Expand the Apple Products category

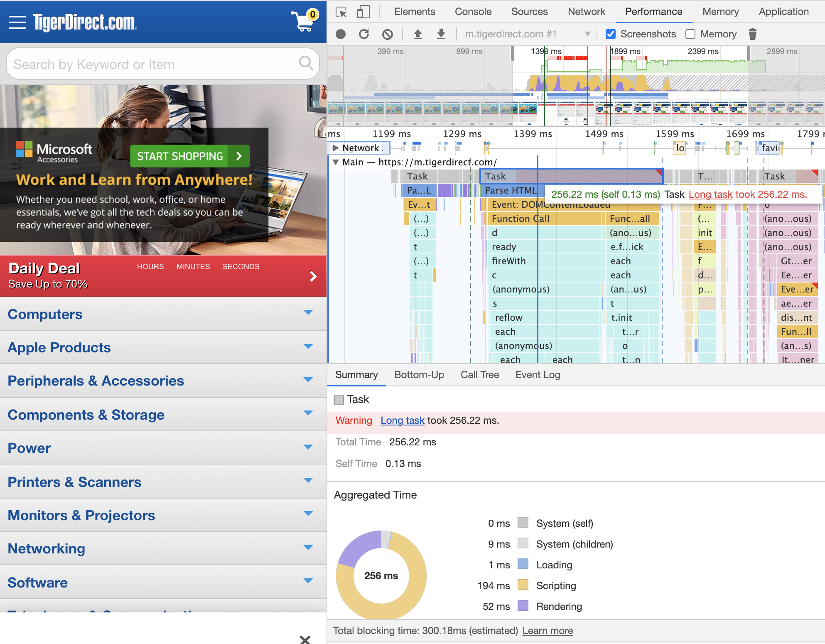[x=163, y=347]
